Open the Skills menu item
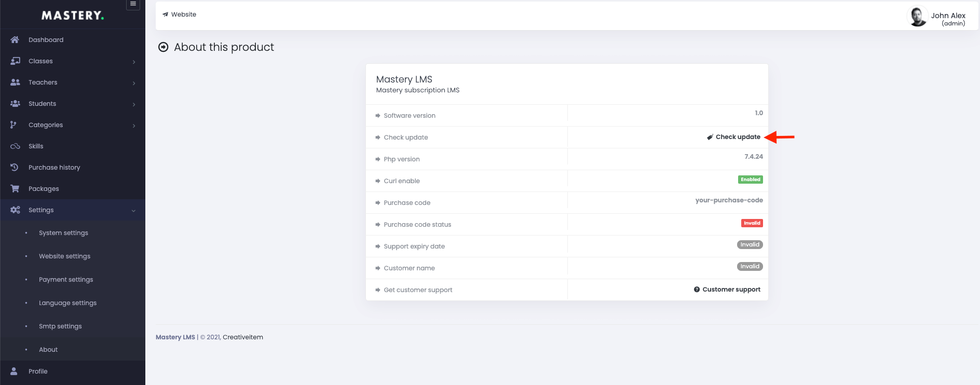Viewport: 980px width, 385px height. 73,146
